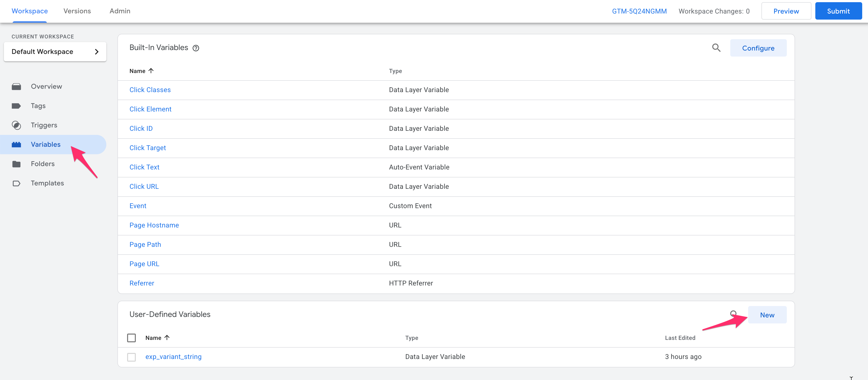Open the Folders section icon
868x380 pixels.
16,164
